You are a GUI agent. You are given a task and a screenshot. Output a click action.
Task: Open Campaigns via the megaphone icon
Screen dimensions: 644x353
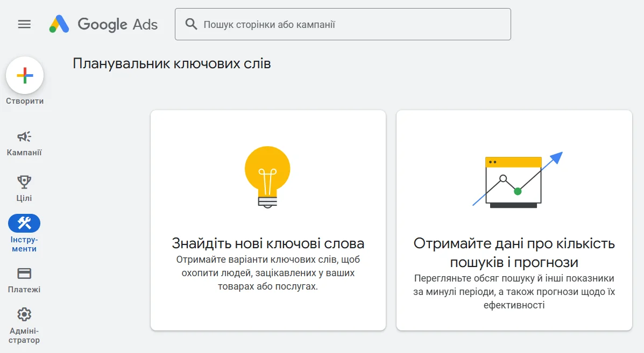pos(24,136)
